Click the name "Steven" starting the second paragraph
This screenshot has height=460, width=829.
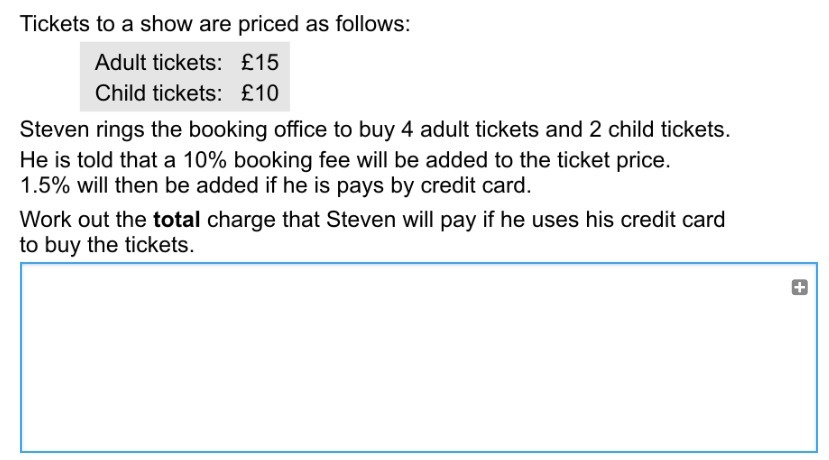tap(54, 130)
